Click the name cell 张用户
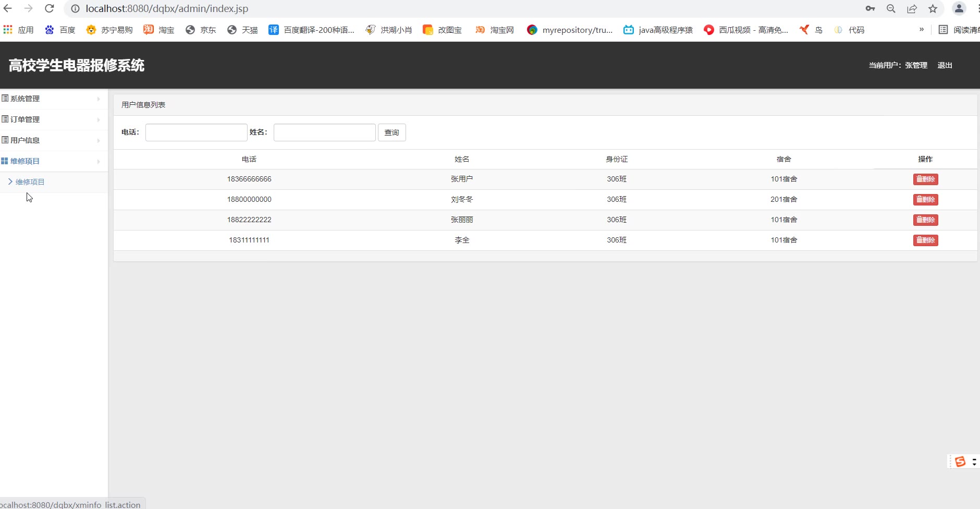The height and width of the screenshot is (509, 980). [462, 179]
